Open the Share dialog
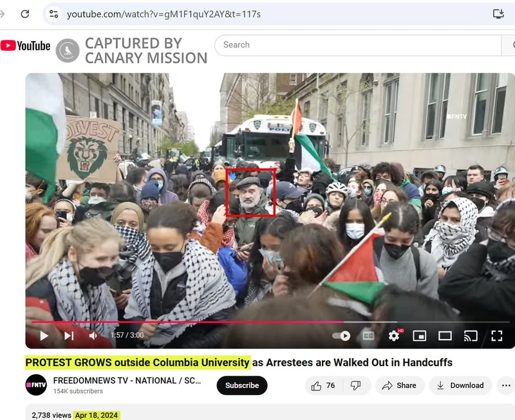 (399, 385)
